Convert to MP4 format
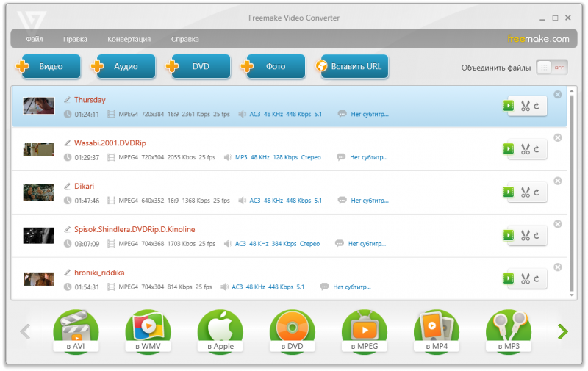 click(437, 331)
